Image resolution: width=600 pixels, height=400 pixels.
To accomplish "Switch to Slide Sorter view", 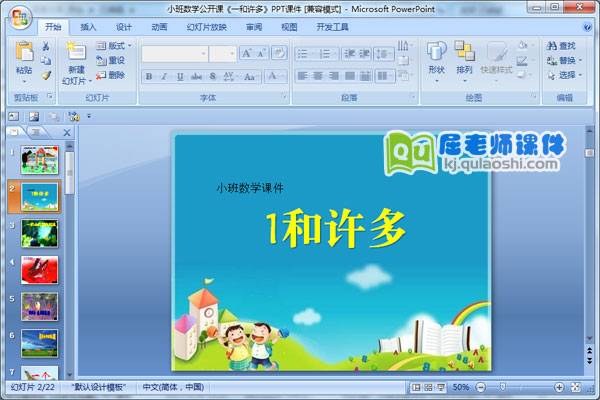I will [428, 387].
